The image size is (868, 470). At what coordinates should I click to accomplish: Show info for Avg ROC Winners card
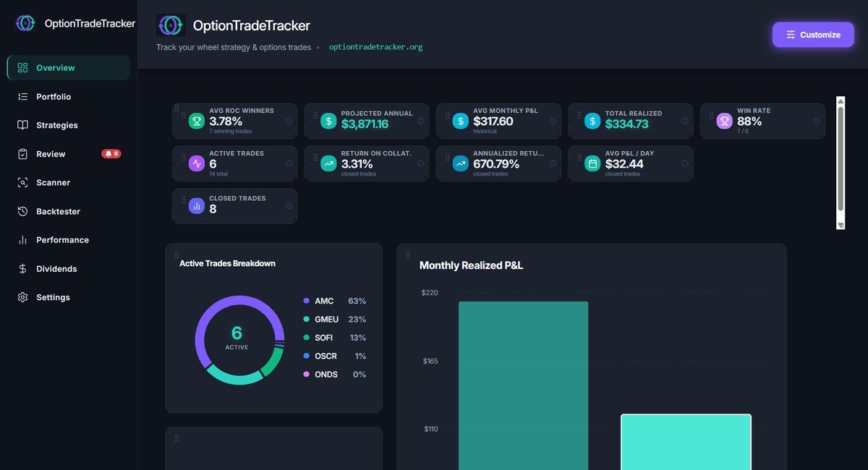[289, 121]
